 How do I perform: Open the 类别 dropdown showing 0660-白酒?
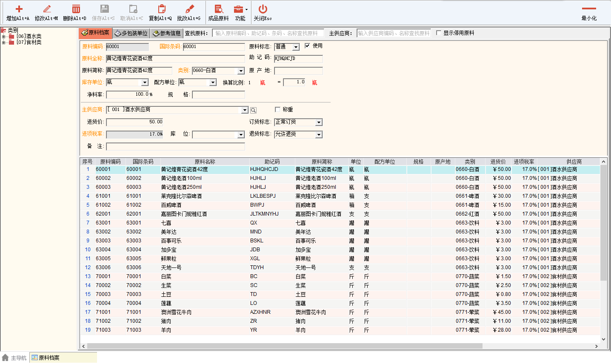(241, 71)
